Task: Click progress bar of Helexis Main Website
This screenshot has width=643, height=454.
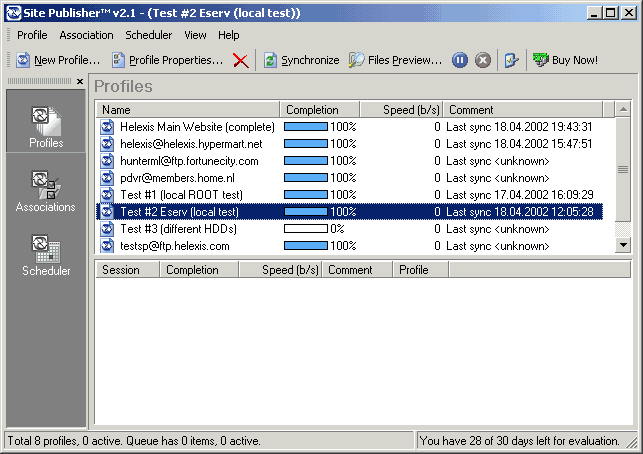Action: click(x=306, y=127)
